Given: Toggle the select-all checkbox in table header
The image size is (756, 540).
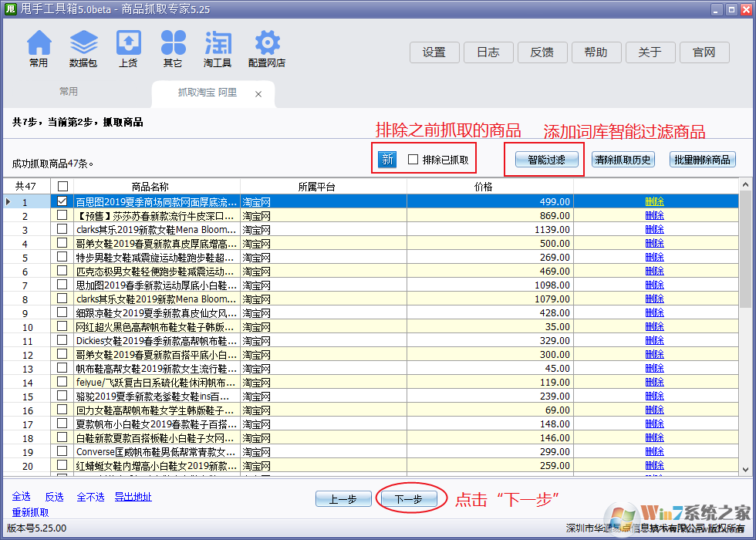Looking at the screenshot, I should click(x=62, y=185).
